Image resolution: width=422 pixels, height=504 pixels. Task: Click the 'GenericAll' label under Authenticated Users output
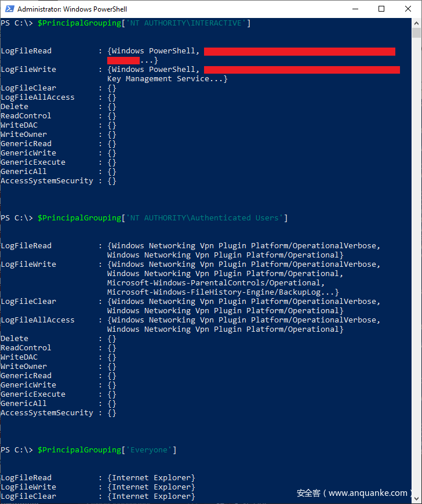[x=24, y=404]
